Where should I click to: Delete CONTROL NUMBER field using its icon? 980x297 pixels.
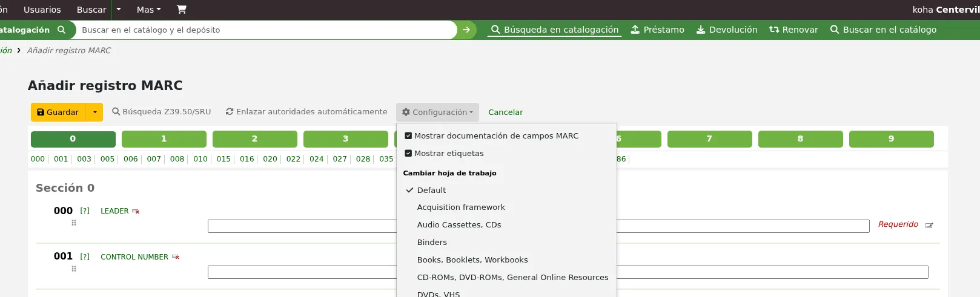[176, 257]
